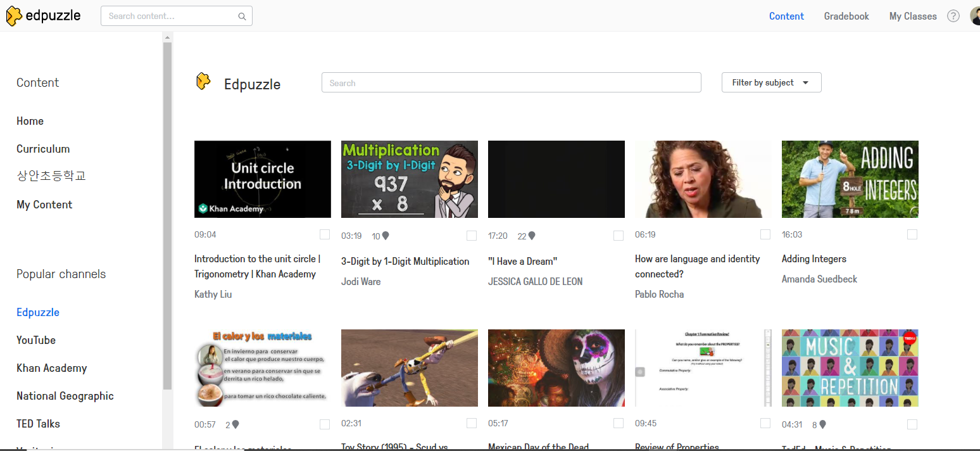Open the Filter by subject dropdown

[771, 82]
